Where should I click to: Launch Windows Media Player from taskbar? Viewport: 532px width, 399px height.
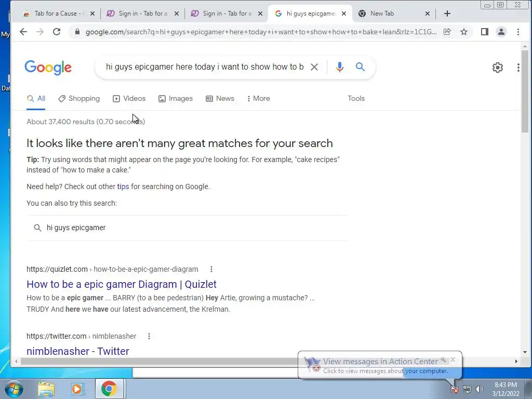[77, 389]
